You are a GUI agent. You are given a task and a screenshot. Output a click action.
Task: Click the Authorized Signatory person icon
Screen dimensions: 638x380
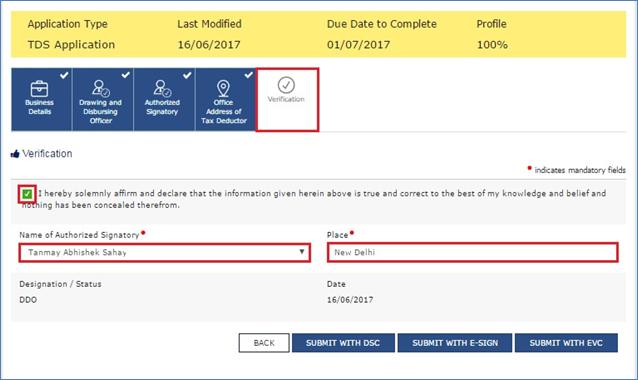[x=162, y=88]
